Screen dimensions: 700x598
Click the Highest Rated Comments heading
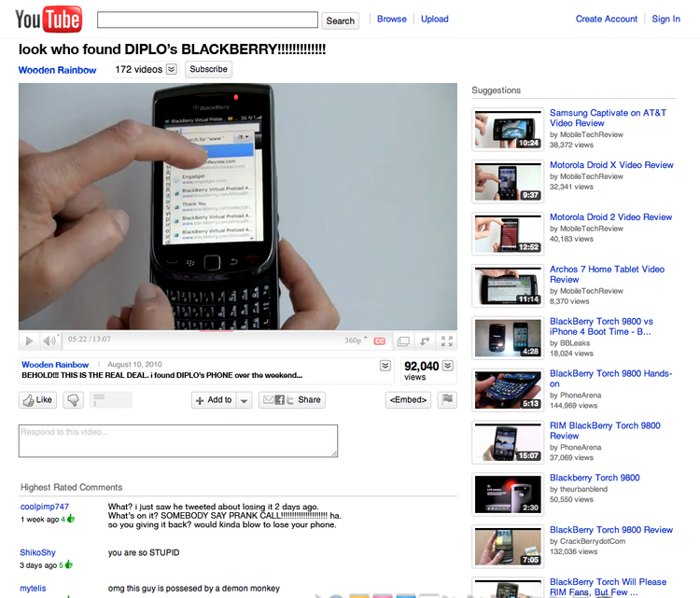(72, 487)
